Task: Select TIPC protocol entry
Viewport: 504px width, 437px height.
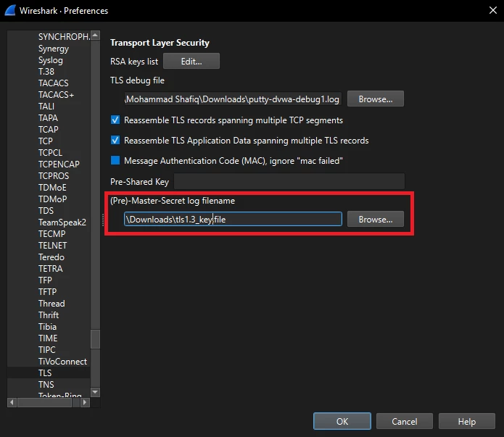Action: pyautogui.click(x=46, y=350)
